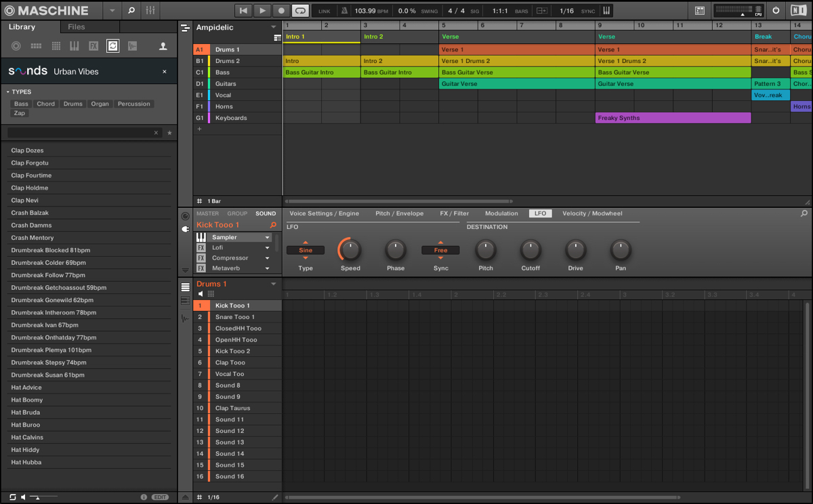Toggle Ableton LINK
This screenshot has height=504, width=813.
[x=325, y=12]
